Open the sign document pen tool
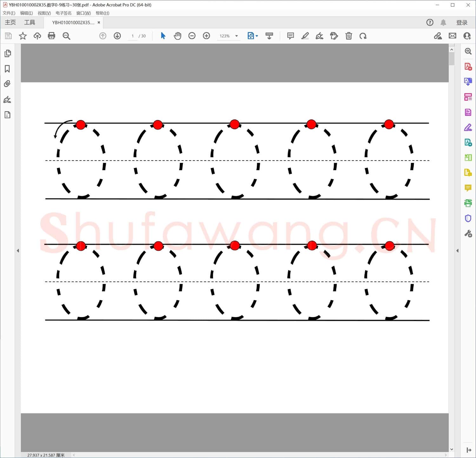 pyautogui.click(x=320, y=36)
